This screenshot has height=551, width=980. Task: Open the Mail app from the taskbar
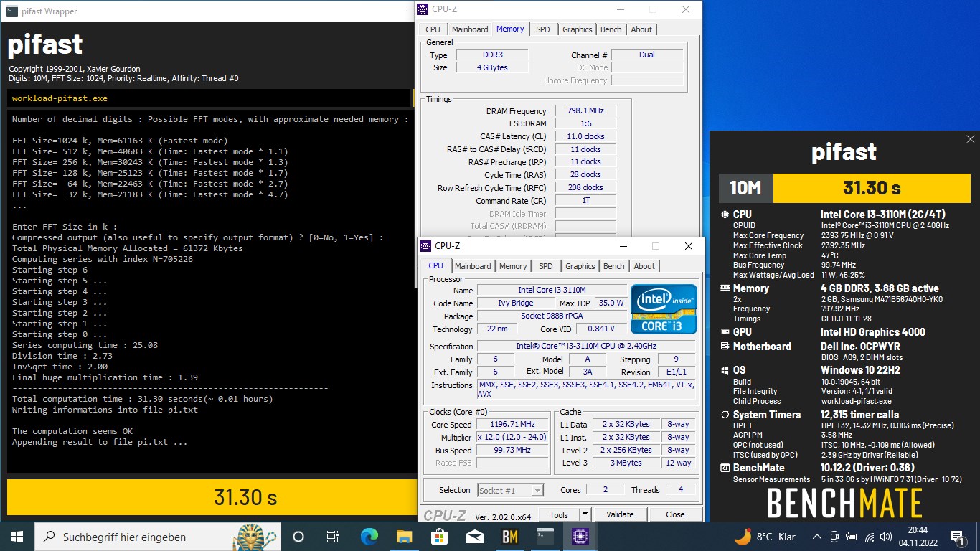pyautogui.click(x=474, y=537)
